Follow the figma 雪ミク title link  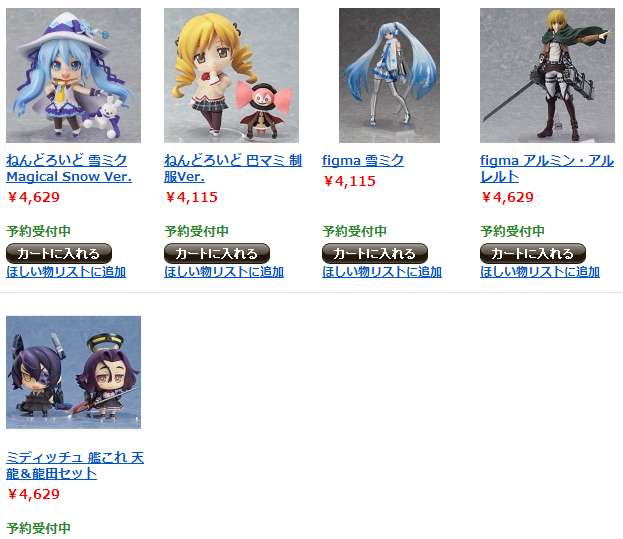363,160
